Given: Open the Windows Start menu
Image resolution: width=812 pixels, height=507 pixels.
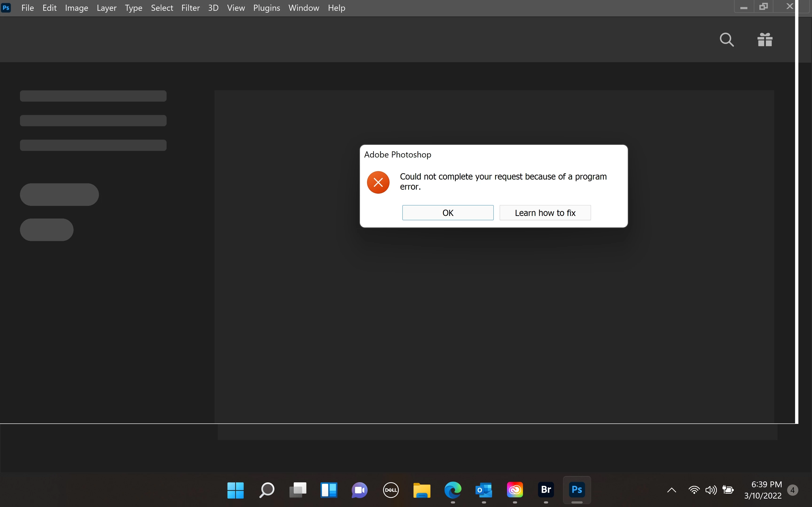Looking at the screenshot, I should 236,490.
